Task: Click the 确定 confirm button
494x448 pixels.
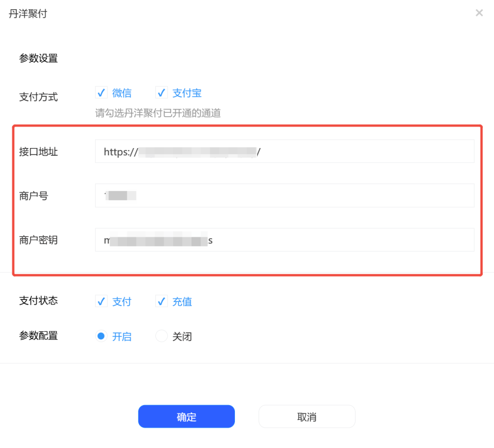Action: (x=186, y=416)
